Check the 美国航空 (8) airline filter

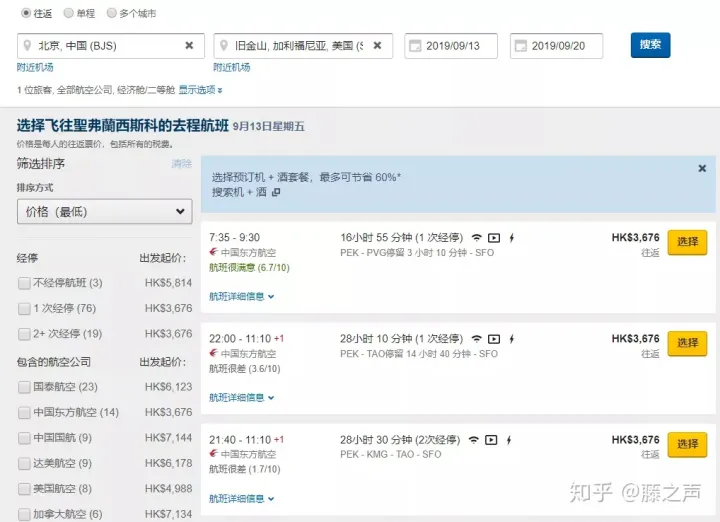tap(24, 489)
